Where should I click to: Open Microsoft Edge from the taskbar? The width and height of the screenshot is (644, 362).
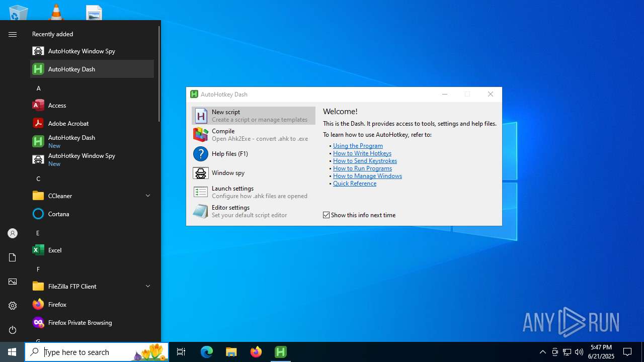coord(207,352)
